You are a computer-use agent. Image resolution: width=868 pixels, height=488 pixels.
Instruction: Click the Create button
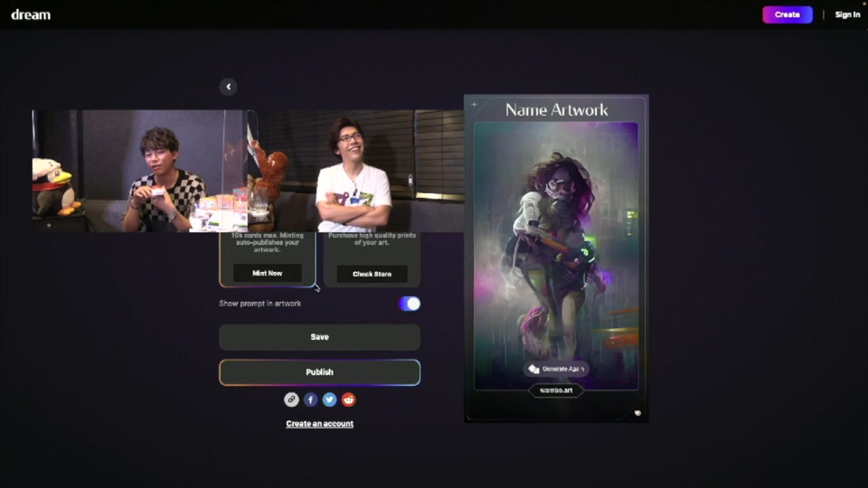(788, 15)
